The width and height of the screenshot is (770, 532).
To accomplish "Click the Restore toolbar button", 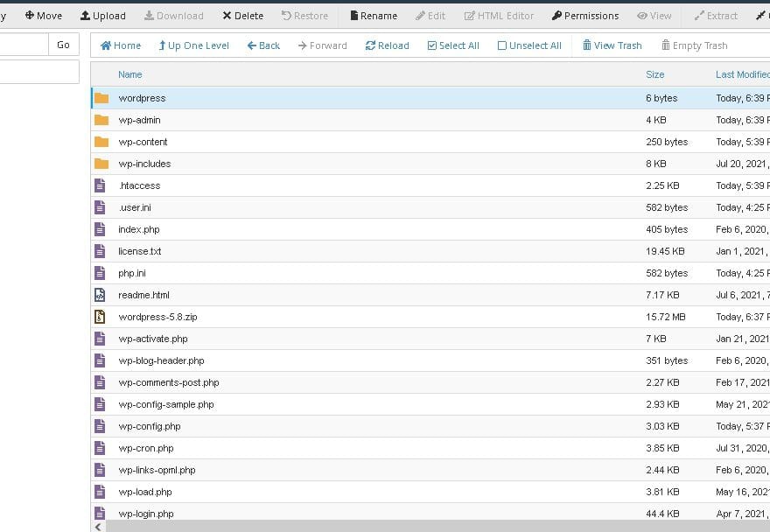I will click(x=304, y=16).
